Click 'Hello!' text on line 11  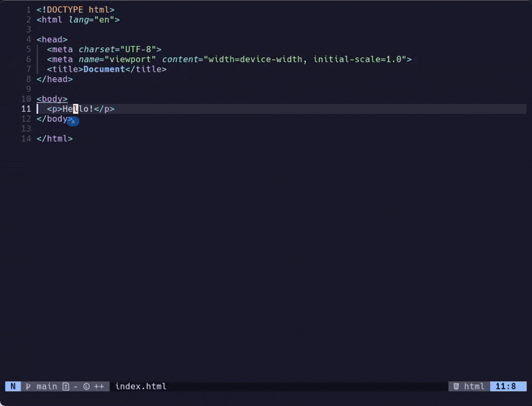click(x=78, y=108)
